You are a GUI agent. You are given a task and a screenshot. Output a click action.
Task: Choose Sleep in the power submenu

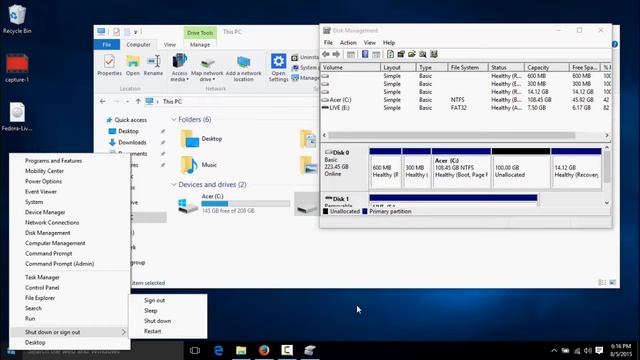pyautogui.click(x=151, y=311)
